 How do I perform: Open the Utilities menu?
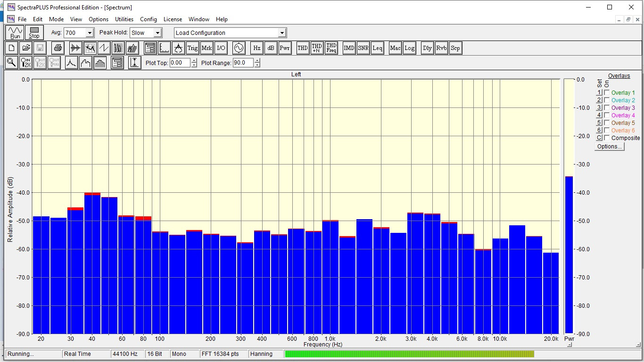pyautogui.click(x=124, y=19)
